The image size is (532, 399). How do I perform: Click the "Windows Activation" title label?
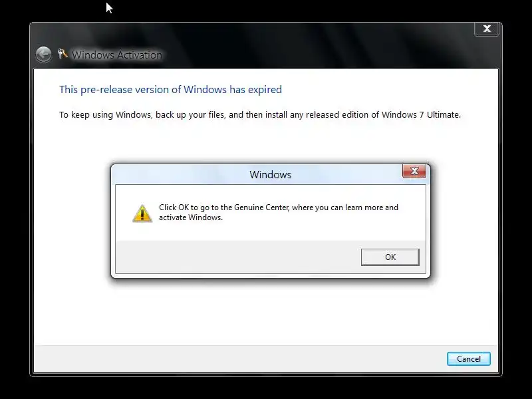(x=117, y=55)
